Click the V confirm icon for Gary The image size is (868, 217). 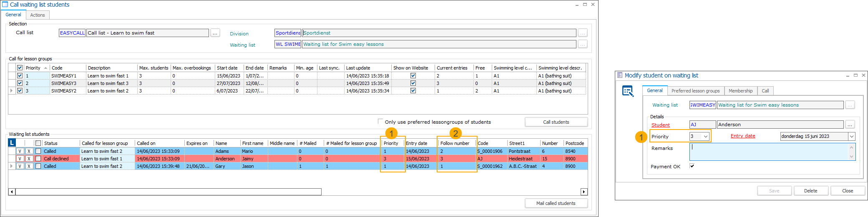pos(20,166)
